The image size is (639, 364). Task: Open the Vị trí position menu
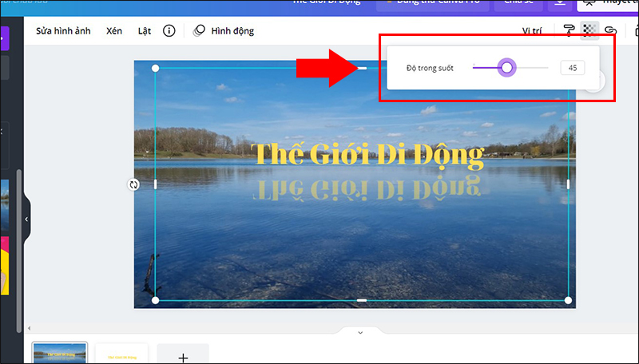(x=532, y=31)
